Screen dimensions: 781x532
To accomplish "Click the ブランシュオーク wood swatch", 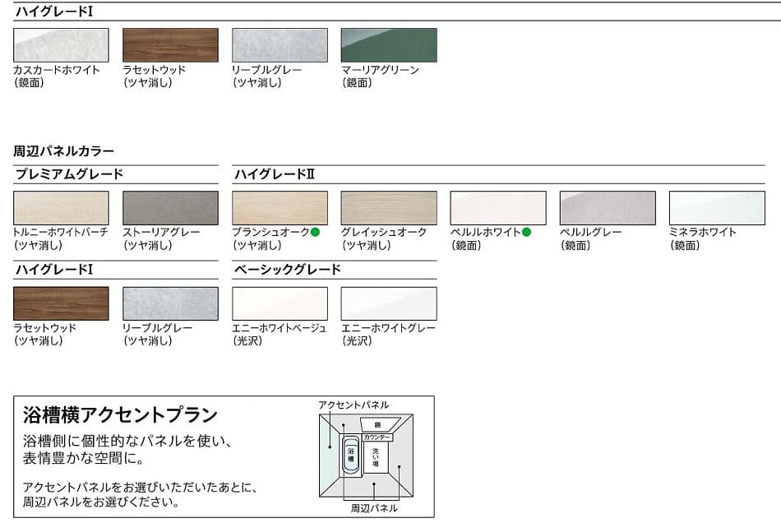I will [280, 208].
